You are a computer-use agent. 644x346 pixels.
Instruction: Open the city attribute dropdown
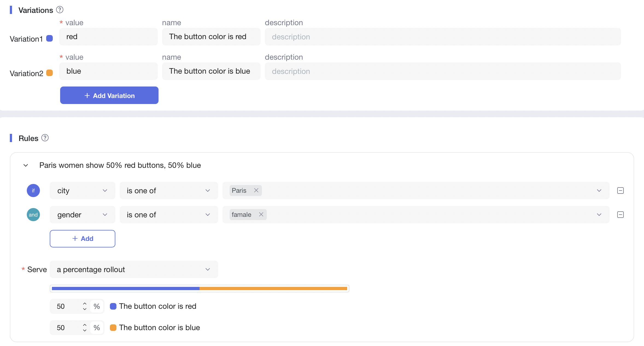click(x=82, y=191)
